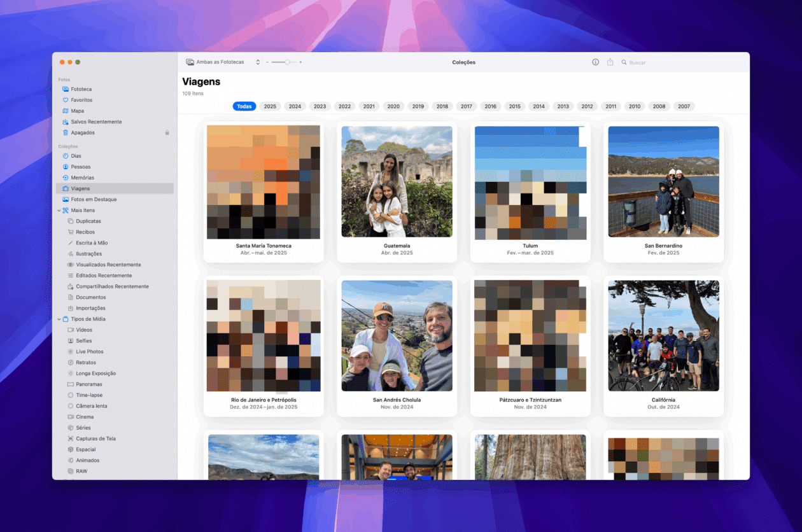Click the zoom slider knob
The image size is (802, 532).
288,62
